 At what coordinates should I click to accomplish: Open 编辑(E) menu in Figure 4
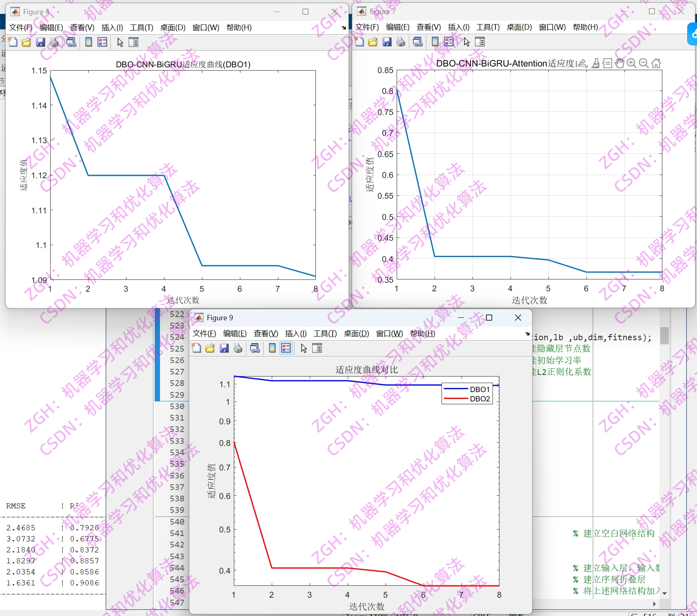(x=51, y=27)
